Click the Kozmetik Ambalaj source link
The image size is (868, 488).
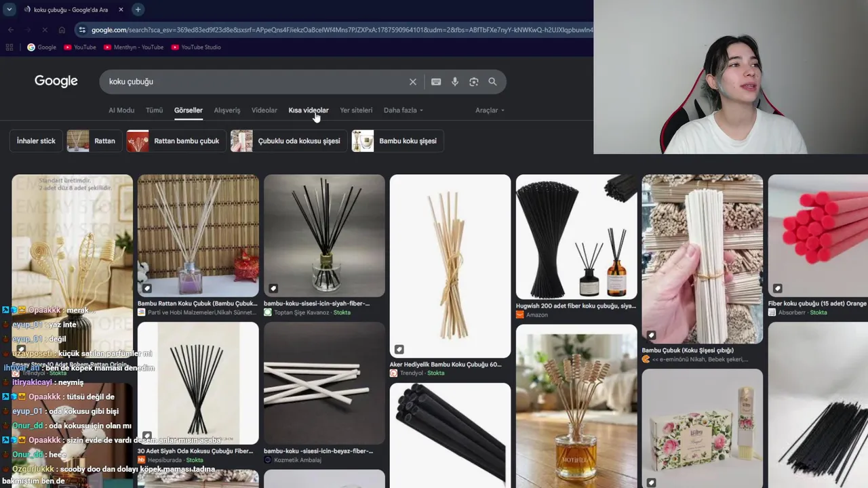coord(293,460)
